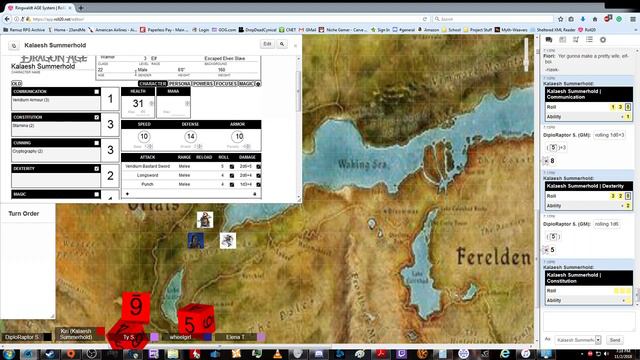Click the magnifier icon beside Edit
The image size is (640, 360).
point(282,44)
